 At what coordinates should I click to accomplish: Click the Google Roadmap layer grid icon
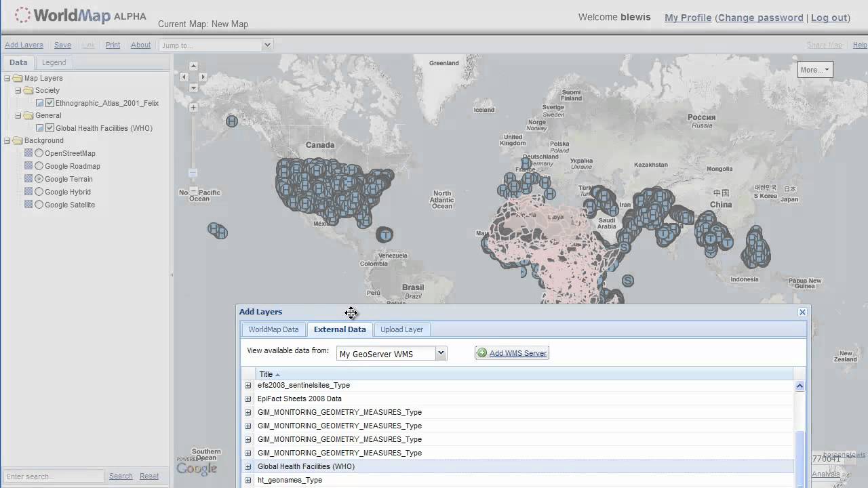pyautogui.click(x=28, y=166)
